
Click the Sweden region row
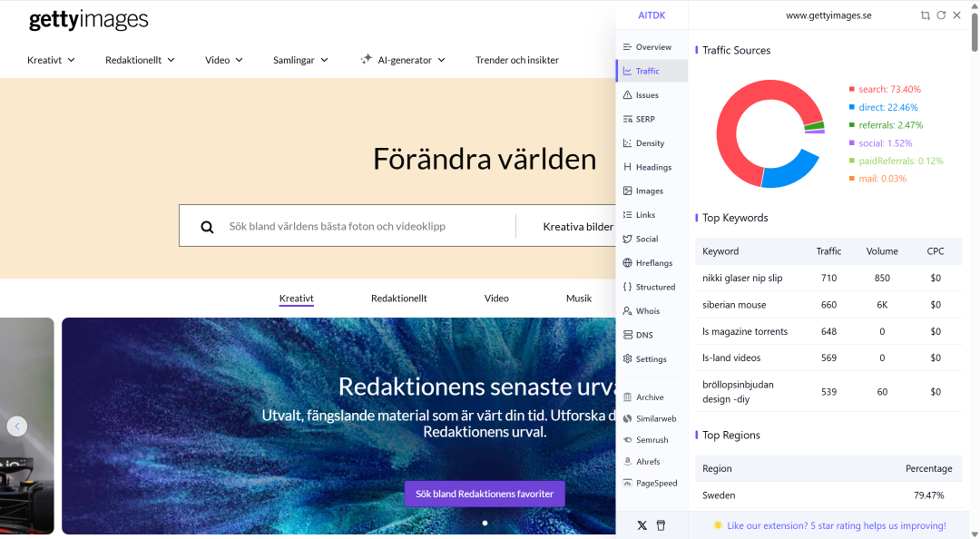click(x=828, y=495)
